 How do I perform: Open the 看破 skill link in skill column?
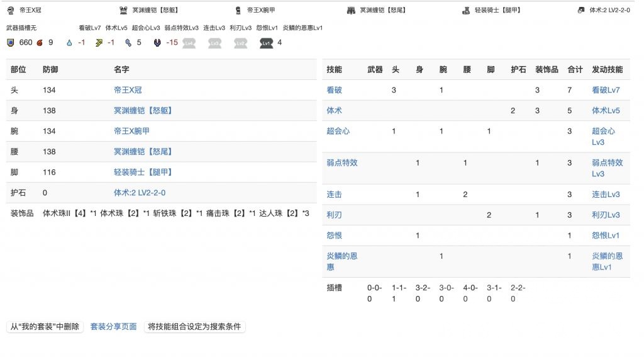pos(334,90)
